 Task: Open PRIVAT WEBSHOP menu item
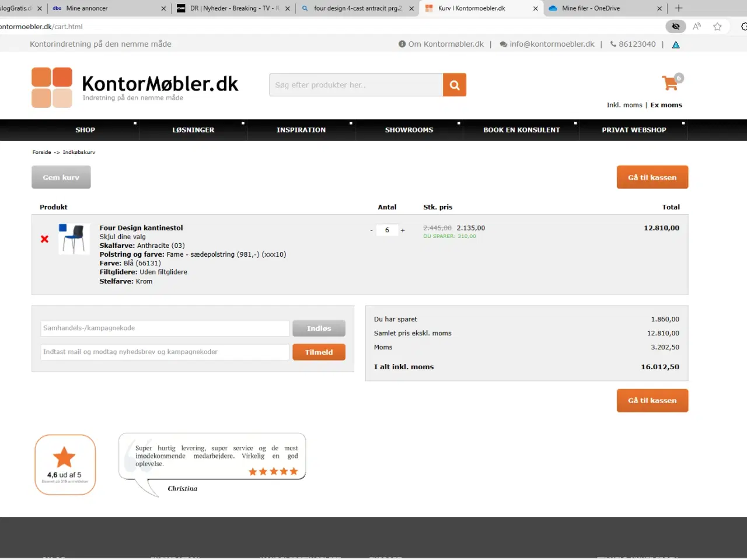[634, 130]
